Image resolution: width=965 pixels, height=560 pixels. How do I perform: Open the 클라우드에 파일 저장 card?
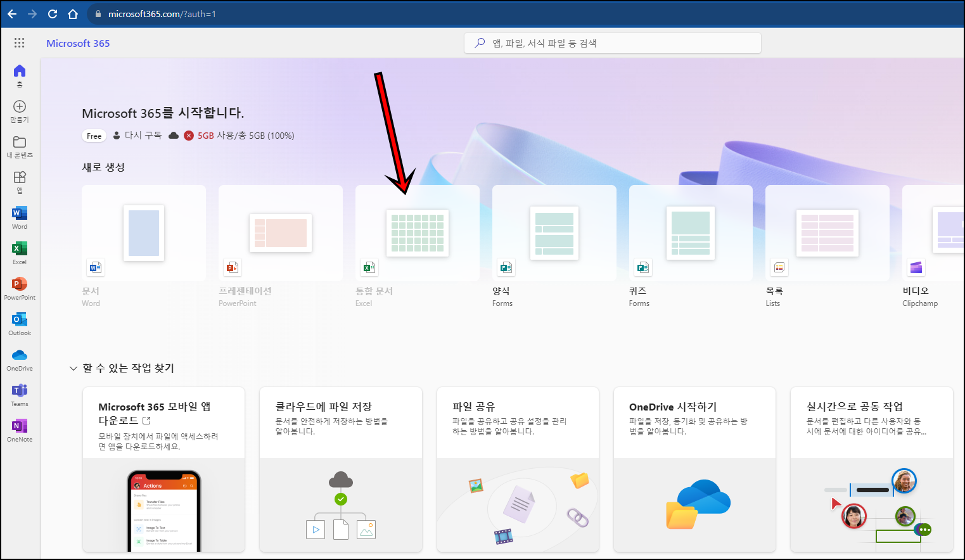click(341, 469)
